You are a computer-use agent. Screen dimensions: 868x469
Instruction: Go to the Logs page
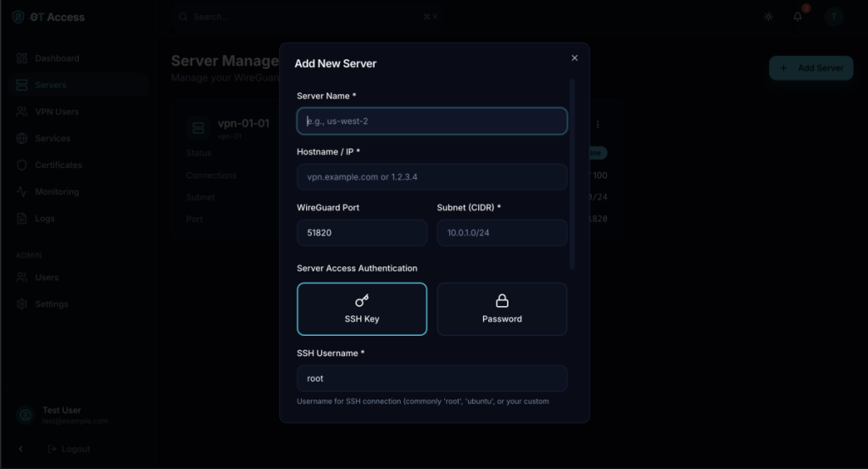tap(44, 219)
